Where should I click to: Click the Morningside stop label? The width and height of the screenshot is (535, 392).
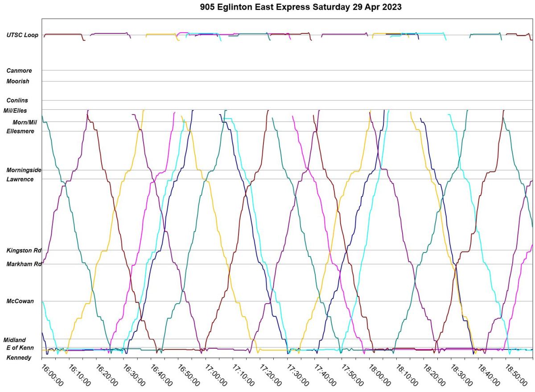pyautogui.click(x=24, y=170)
